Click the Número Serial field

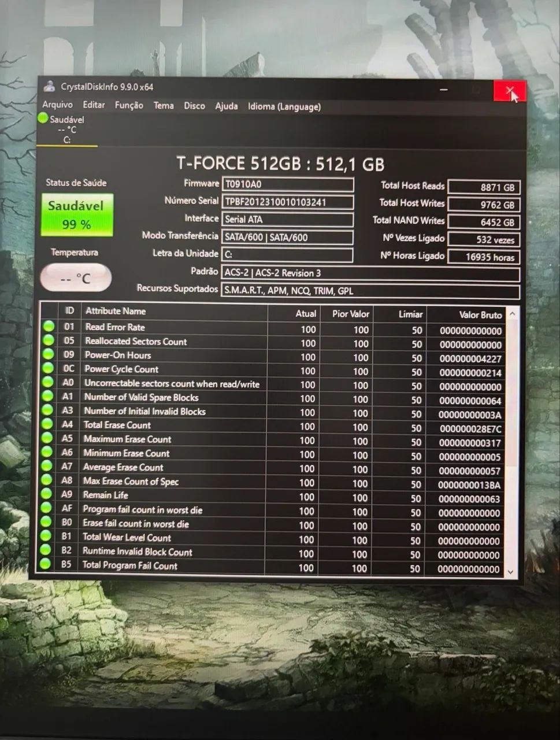tap(288, 202)
